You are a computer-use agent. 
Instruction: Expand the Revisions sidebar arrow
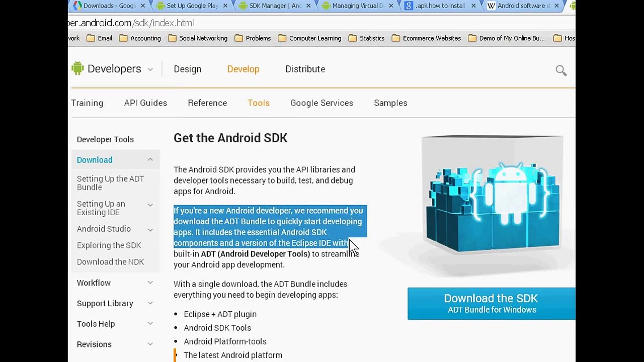click(x=150, y=344)
